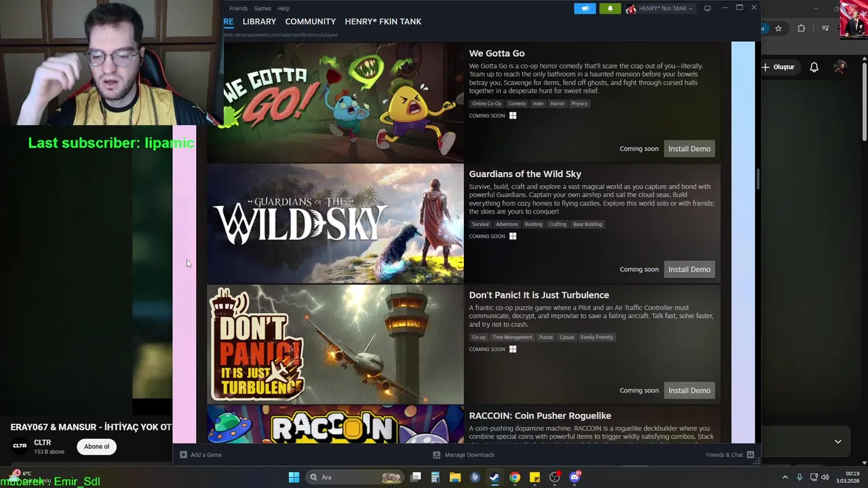Install Demo for Don't Panic! Turbulence
Image resolution: width=868 pixels, height=488 pixels.
689,390
